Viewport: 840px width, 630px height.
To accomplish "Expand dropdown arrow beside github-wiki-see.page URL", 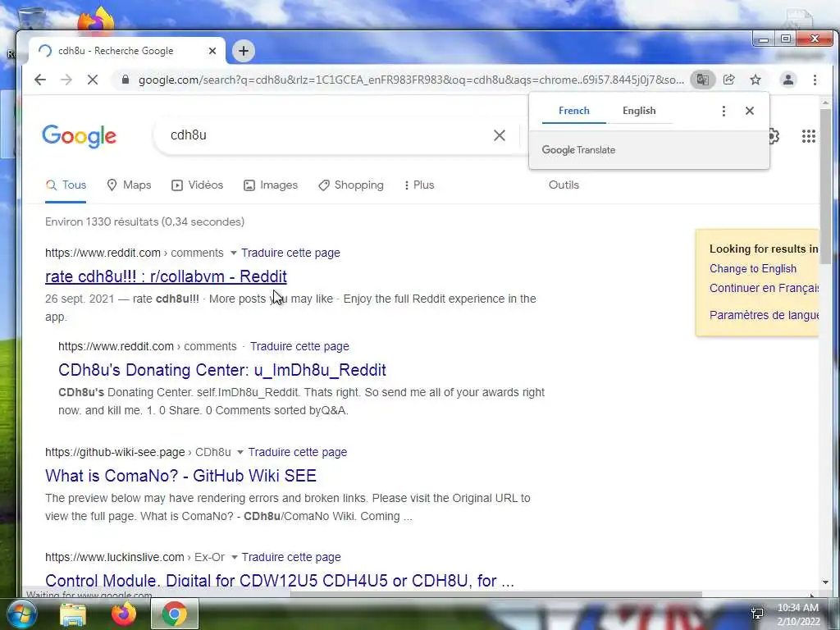I will [240, 453].
